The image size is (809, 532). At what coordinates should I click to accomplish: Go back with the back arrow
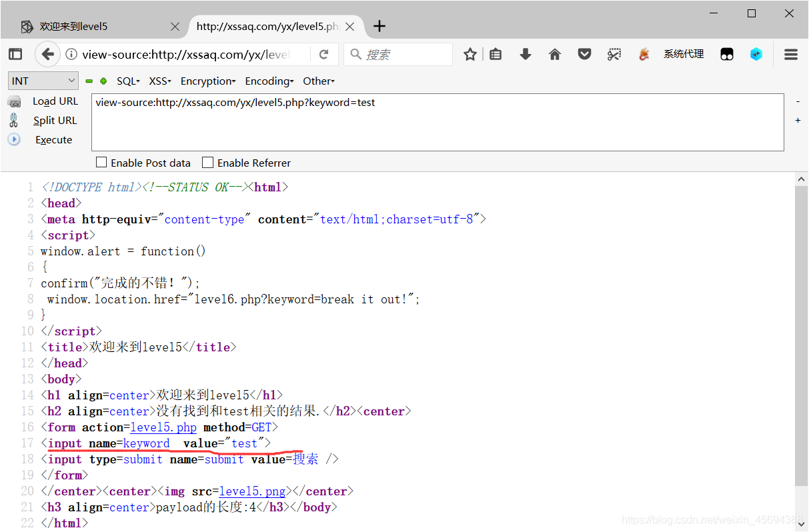[x=47, y=54]
